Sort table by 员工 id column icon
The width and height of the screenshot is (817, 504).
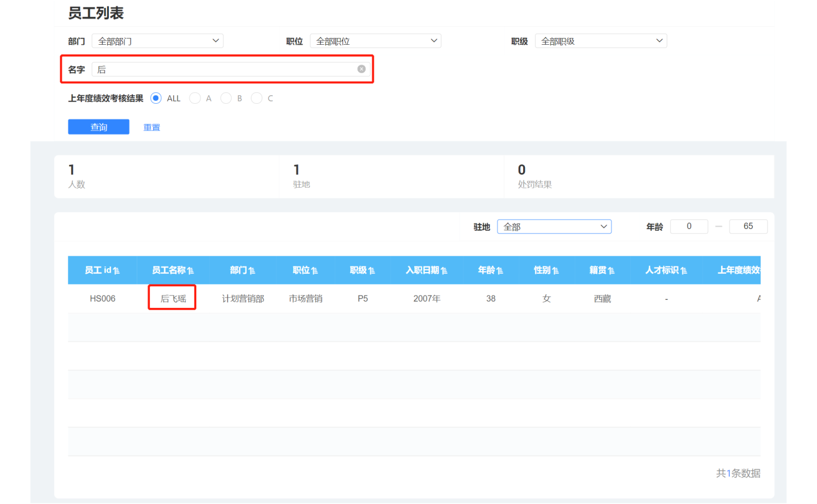tap(116, 271)
